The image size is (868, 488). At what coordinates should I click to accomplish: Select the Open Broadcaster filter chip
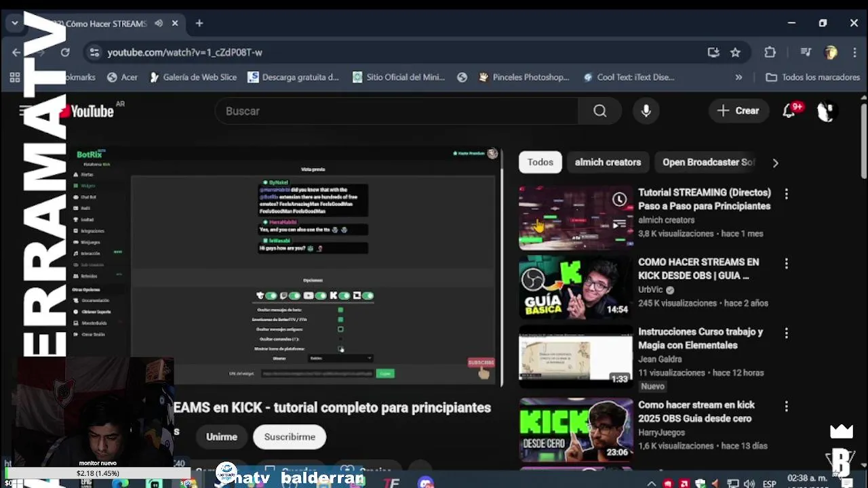pos(708,162)
